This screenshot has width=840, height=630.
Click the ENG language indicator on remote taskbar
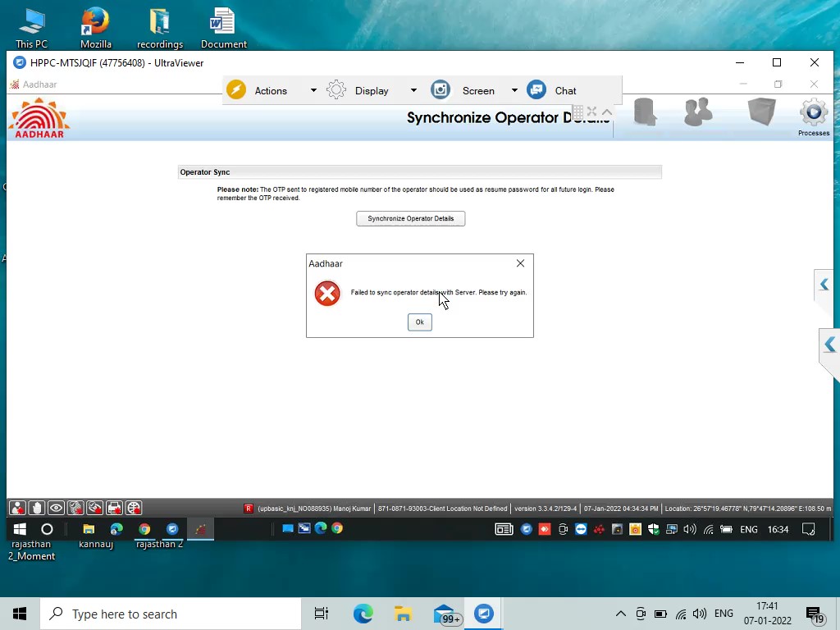coord(749,529)
